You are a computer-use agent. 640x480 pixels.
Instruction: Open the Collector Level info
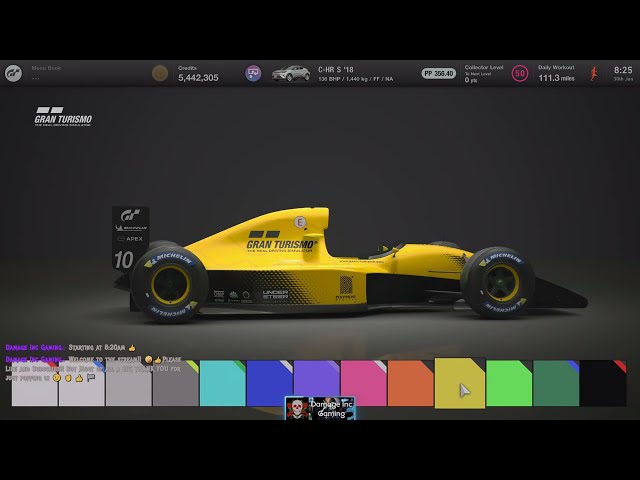click(484, 73)
